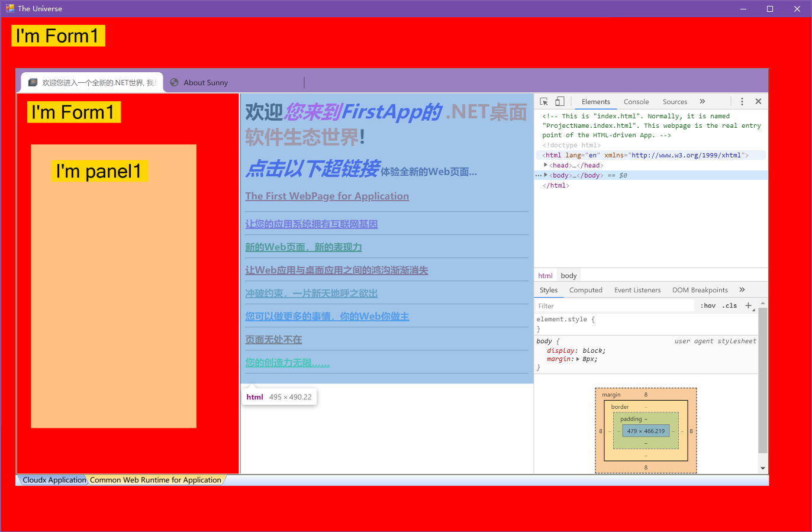Activate the inspect element picker icon

544,102
